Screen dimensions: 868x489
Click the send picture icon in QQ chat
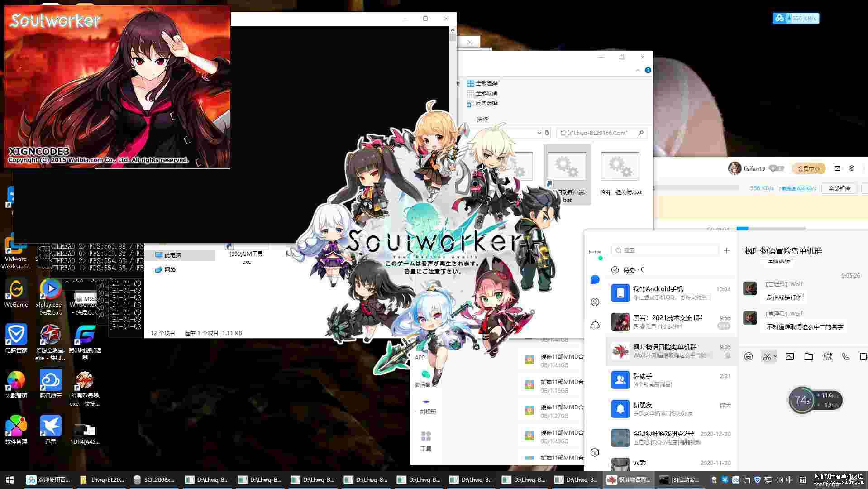(790, 357)
